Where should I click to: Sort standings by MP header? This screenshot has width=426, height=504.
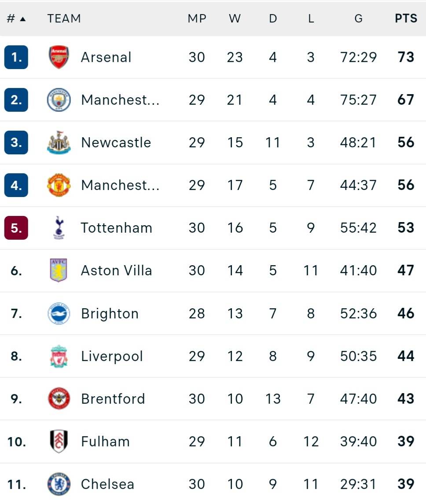[x=197, y=18]
